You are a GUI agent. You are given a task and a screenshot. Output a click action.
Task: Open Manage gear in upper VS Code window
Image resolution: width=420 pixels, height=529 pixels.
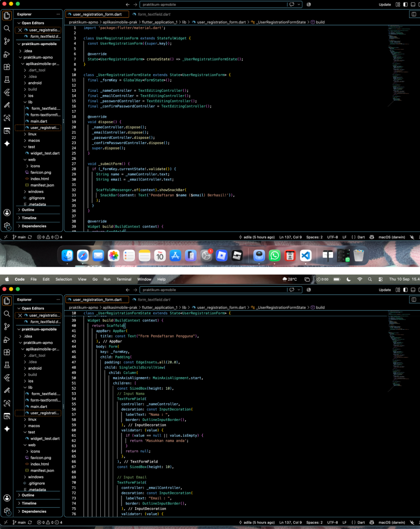click(7, 225)
